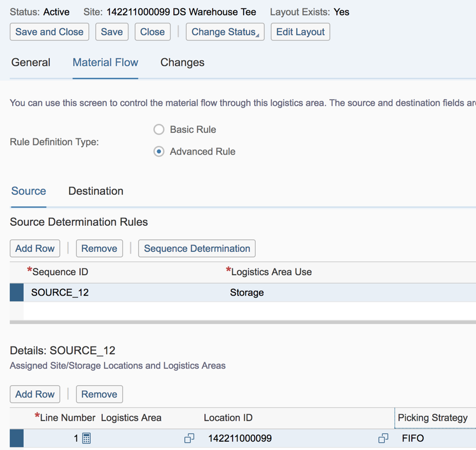The height and width of the screenshot is (450, 476).
Task: Click the Save and Close button
Action: click(x=49, y=32)
